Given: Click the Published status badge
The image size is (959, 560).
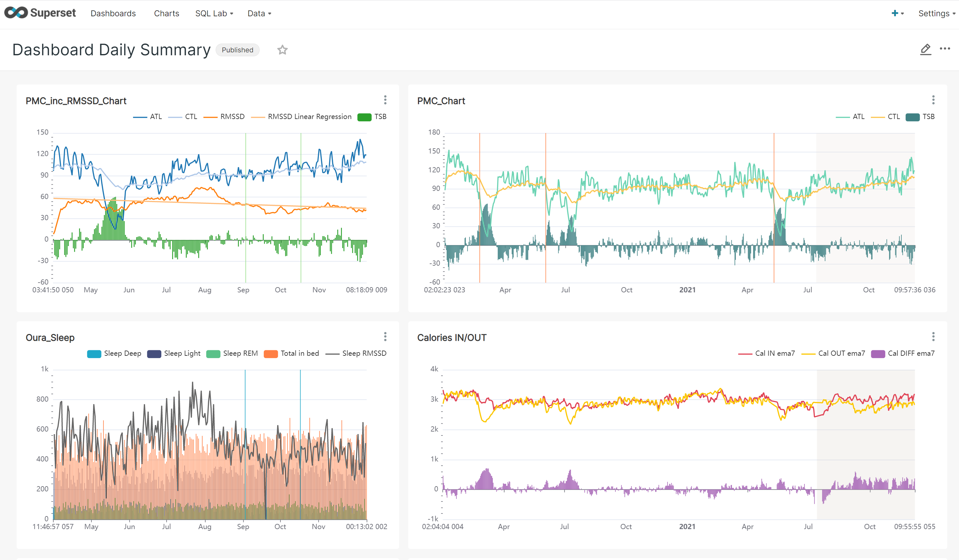Looking at the screenshot, I should point(237,50).
